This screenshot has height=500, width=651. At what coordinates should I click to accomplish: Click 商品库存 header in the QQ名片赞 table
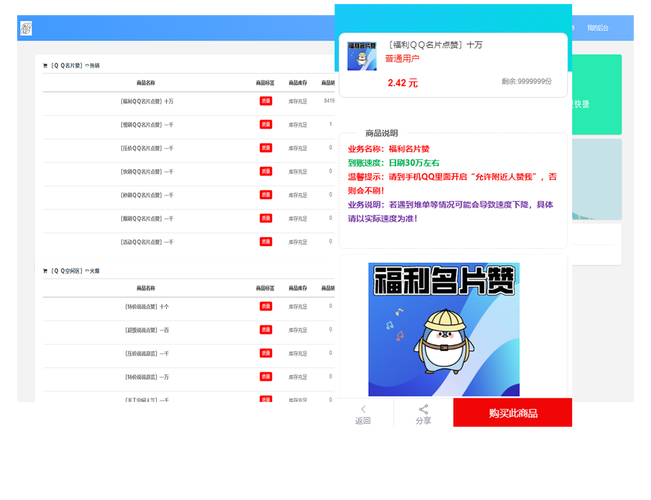pyautogui.click(x=298, y=83)
